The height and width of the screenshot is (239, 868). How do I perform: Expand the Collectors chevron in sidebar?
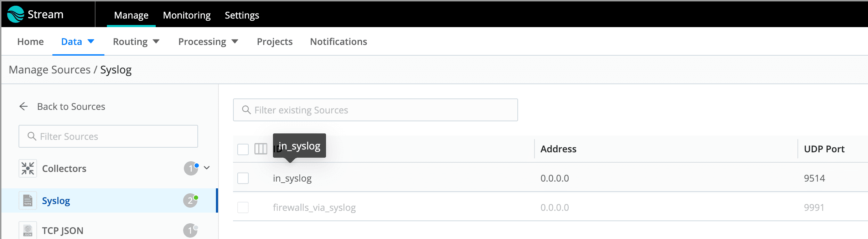(x=207, y=168)
